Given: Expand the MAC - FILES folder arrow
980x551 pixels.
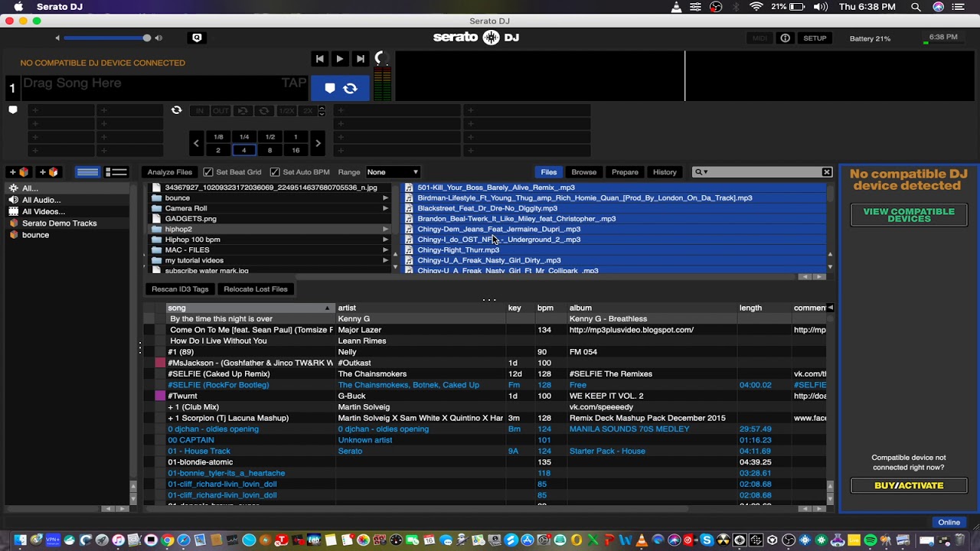Looking at the screenshot, I should 385,249.
